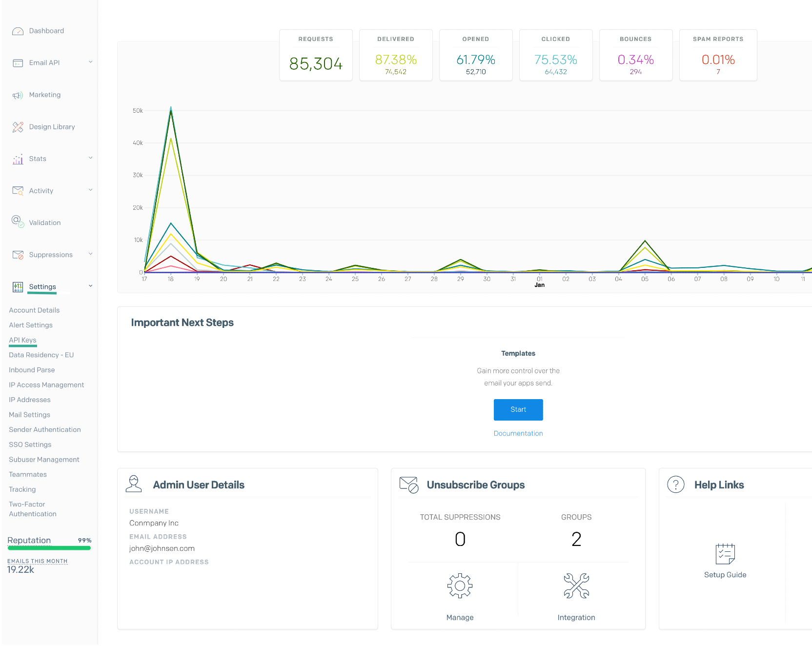Open the Validation menu item
Image resolution: width=812 pixels, height=646 pixels.
[x=45, y=222]
